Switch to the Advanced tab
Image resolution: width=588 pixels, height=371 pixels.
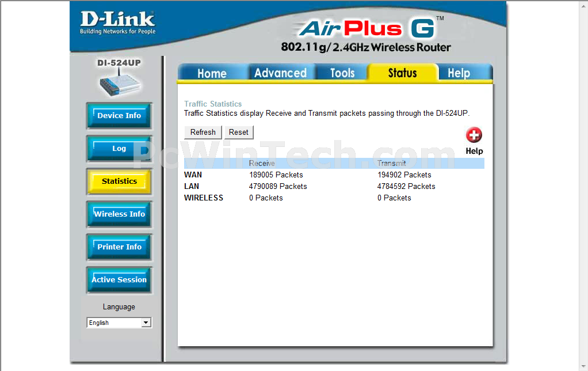281,73
